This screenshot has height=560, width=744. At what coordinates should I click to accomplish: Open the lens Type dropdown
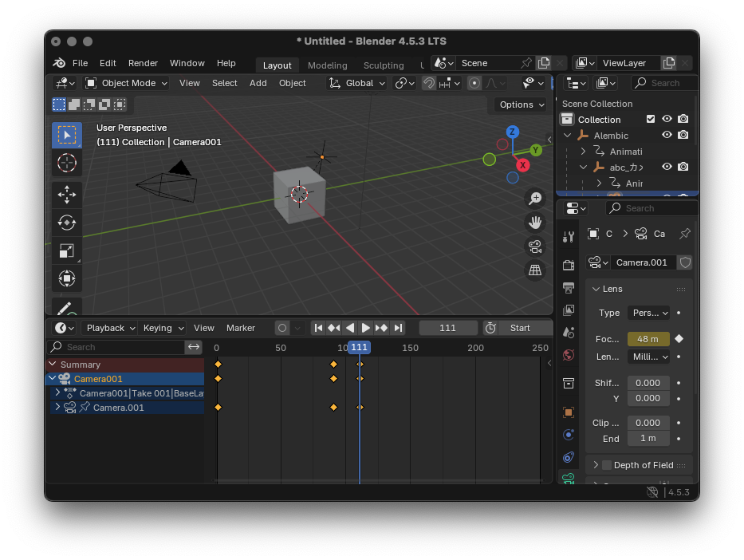(x=649, y=313)
